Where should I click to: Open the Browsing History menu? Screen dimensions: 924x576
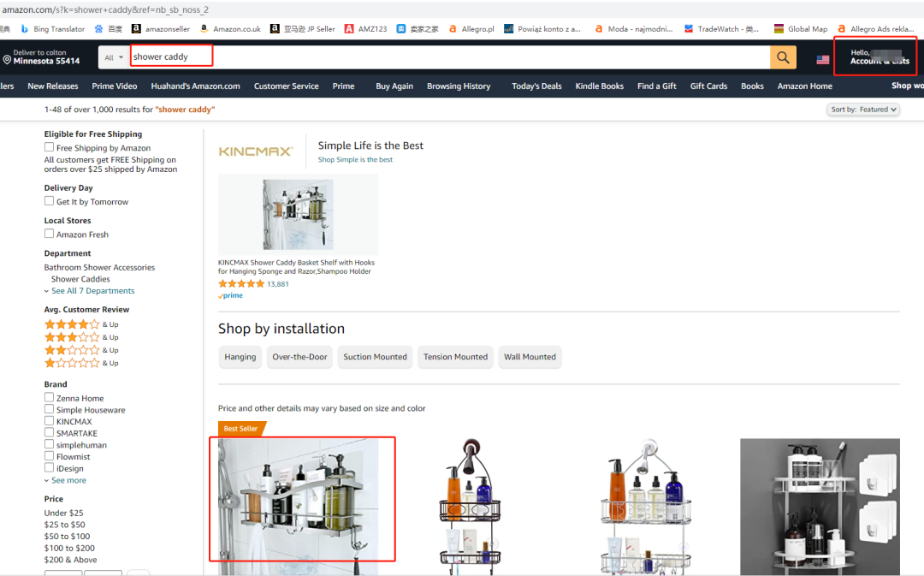459,86
